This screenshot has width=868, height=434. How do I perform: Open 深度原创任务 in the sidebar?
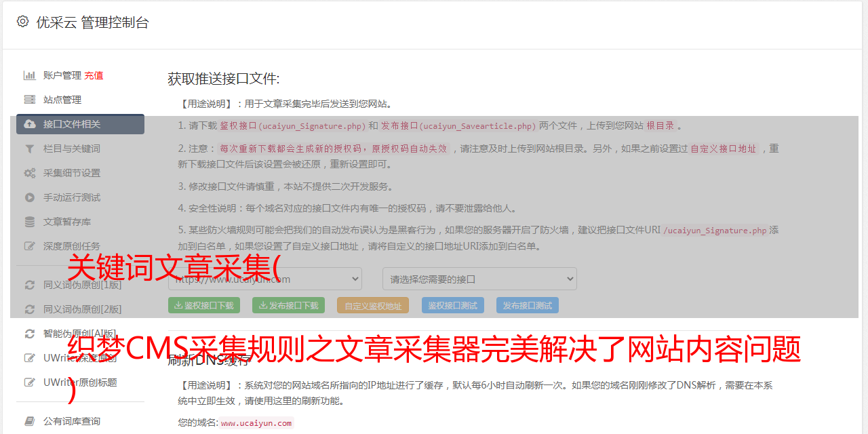coord(72,246)
